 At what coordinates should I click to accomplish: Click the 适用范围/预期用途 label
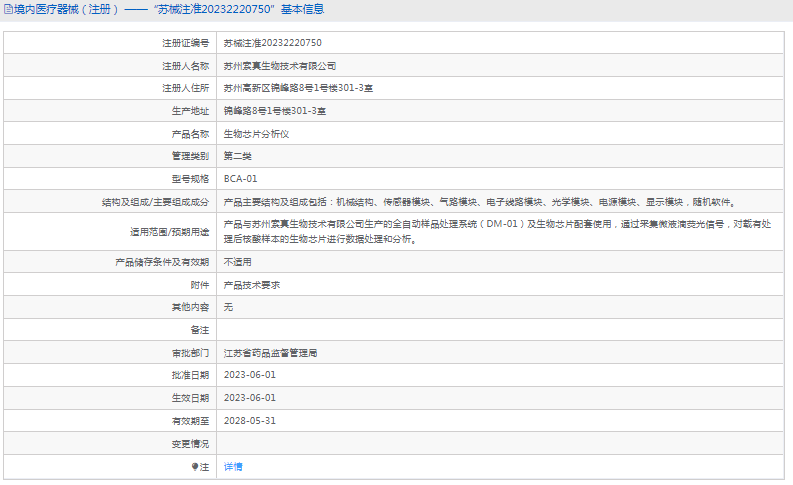(169, 232)
